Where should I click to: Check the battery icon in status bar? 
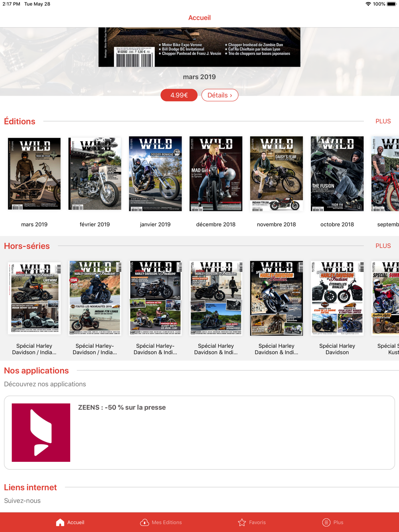[x=391, y=4]
